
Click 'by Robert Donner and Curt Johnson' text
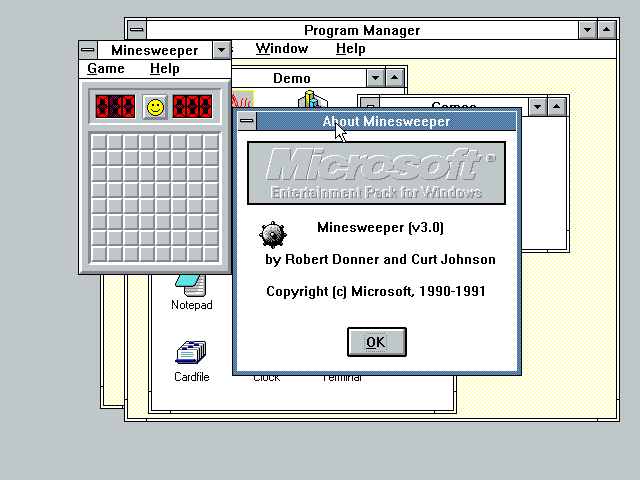[x=380, y=260]
